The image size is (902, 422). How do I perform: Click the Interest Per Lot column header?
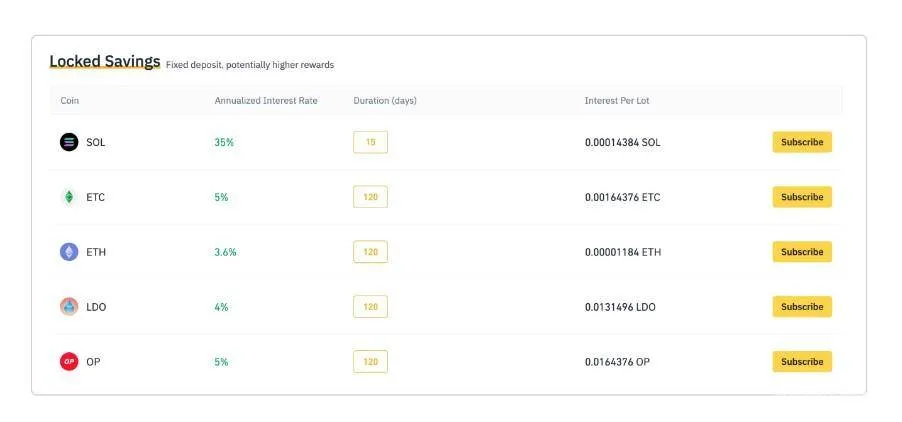[617, 101]
